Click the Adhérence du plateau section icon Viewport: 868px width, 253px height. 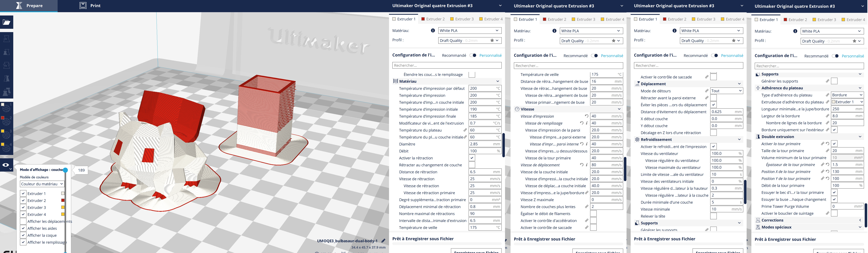pos(758,88)
